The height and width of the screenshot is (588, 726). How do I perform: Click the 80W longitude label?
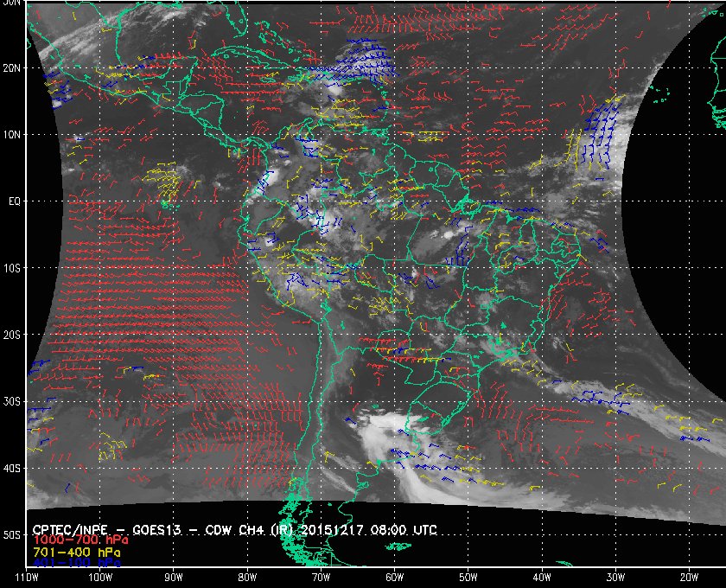click(247, 578)
